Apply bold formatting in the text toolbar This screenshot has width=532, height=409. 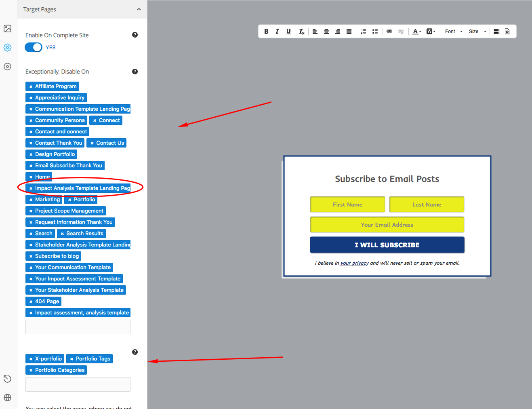(266, 32)
